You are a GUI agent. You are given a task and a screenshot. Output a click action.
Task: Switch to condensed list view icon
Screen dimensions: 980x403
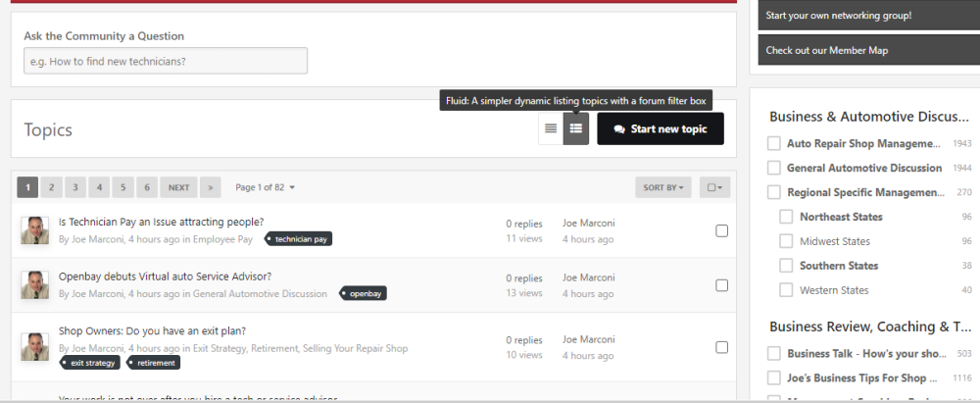click(x=551, y=128)
